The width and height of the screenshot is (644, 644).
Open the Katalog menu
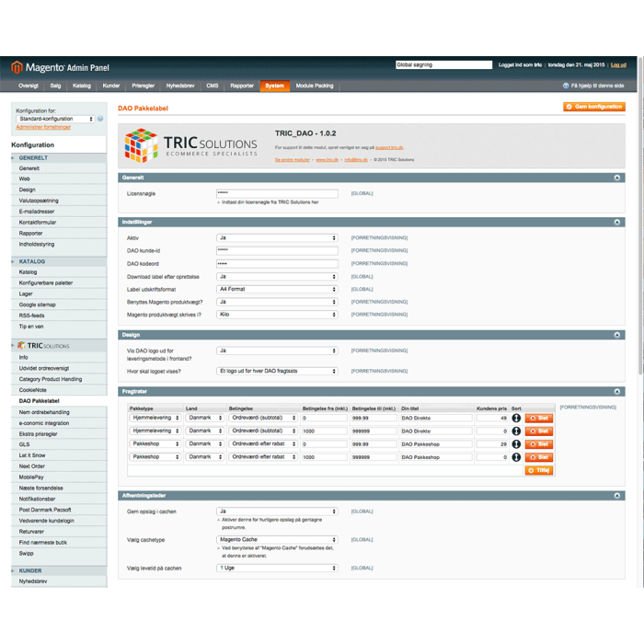82,86
